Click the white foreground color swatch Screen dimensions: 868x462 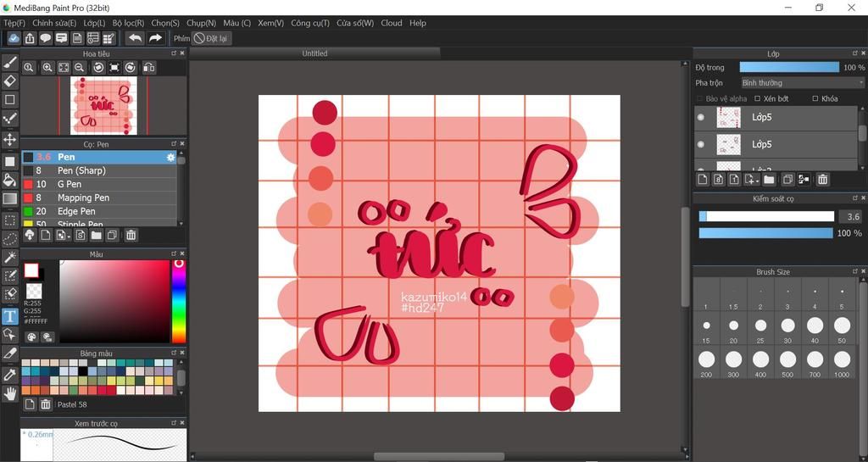pos(31,270)
